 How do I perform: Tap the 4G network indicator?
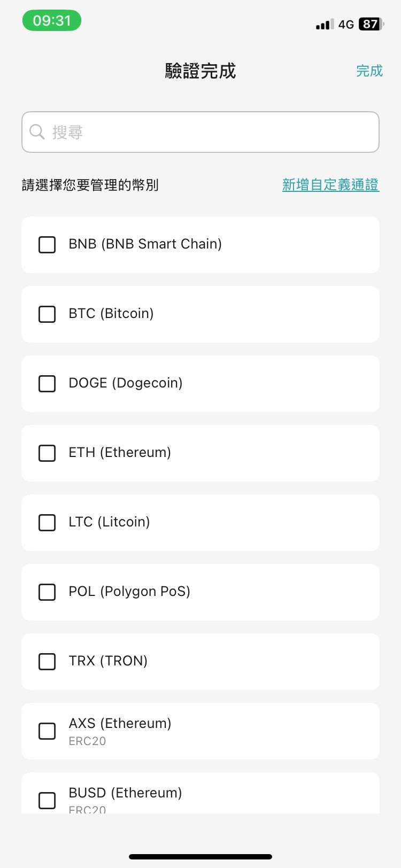click(x=346, y=25)
